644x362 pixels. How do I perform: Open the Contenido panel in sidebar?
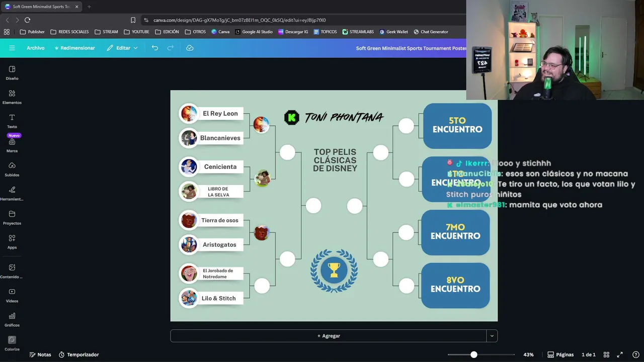[x=12, y=271]
